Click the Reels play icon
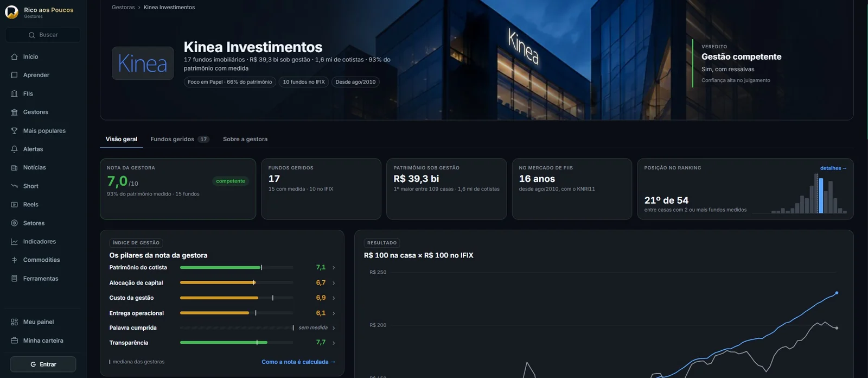 pyautogui.click(x=15, y=204)
